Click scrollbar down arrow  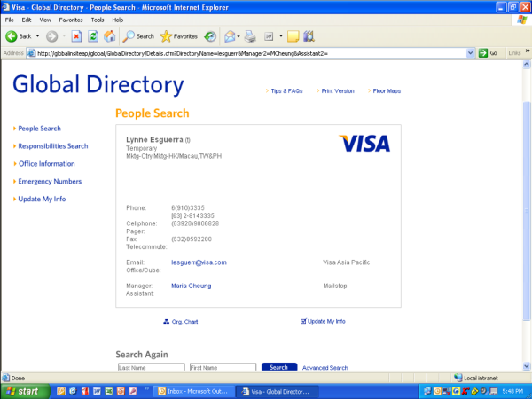point(527,366)
